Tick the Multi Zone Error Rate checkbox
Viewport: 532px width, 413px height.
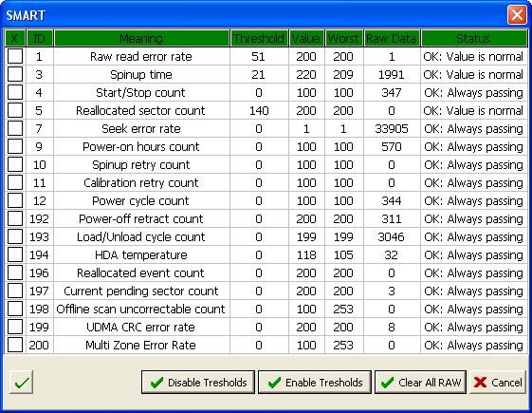click(x=15, y=345)
